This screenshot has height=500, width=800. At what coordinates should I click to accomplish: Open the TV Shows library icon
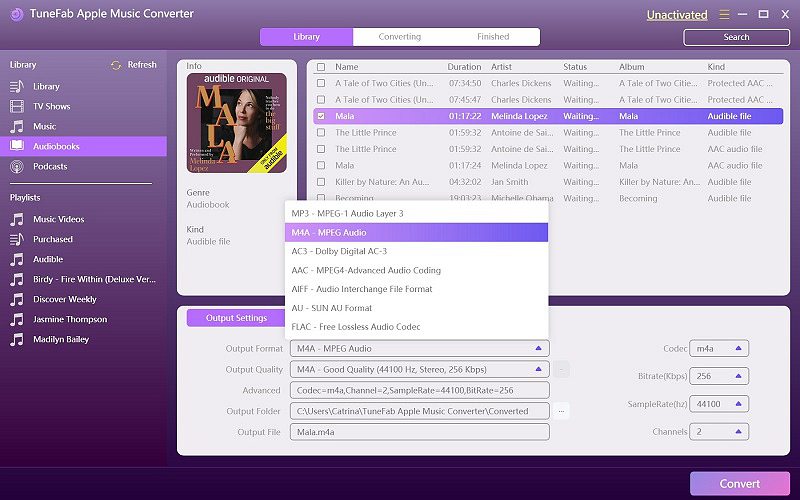17,106
